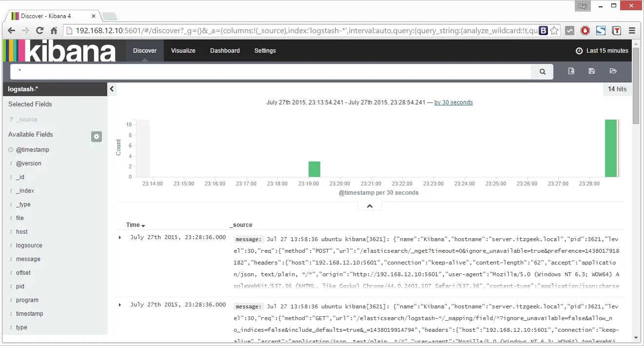Switch to the Discover tab
The image size is (644, 346).
[x=145, y=51]
